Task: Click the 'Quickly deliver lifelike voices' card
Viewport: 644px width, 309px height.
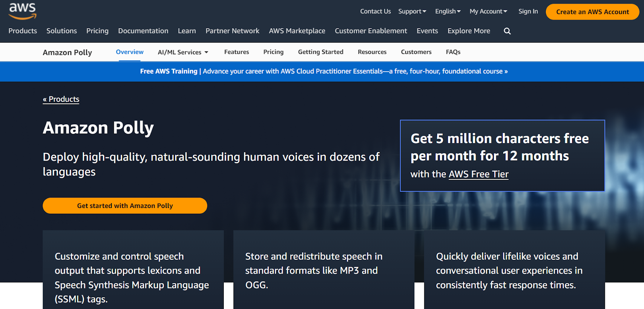Action: [x=514, y=270]
